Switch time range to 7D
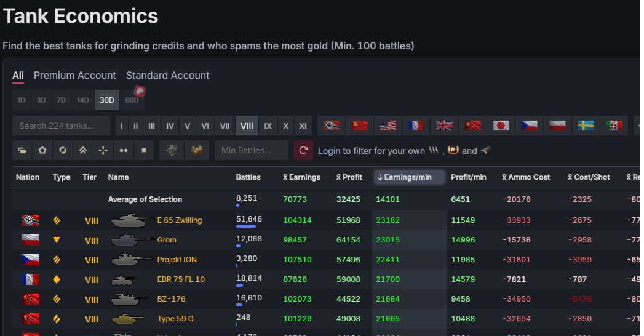Viewport: 644px width, 336px height. [61, 100]
